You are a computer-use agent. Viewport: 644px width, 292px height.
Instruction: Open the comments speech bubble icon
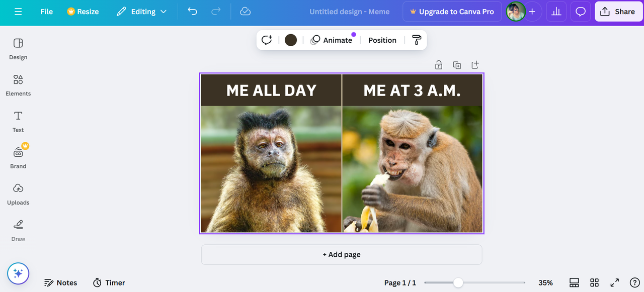(x=581, y=12)
